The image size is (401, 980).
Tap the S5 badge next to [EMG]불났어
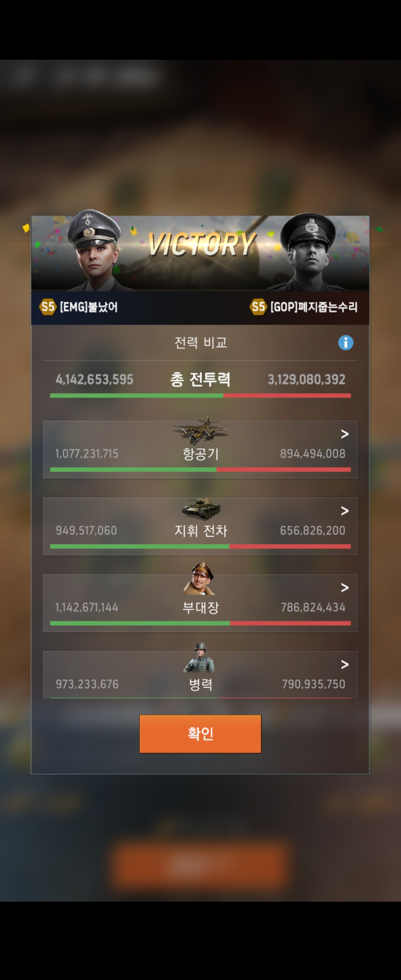coord(48,306)
